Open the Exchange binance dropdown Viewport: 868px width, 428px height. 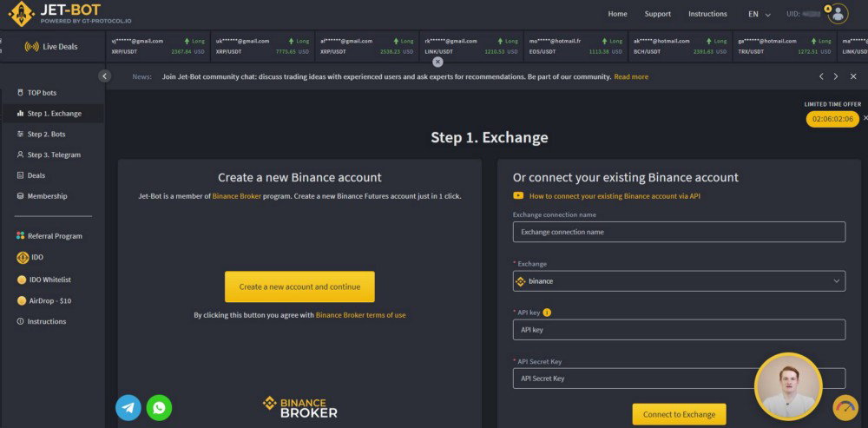pyautogui.click(x=680, y=280)
